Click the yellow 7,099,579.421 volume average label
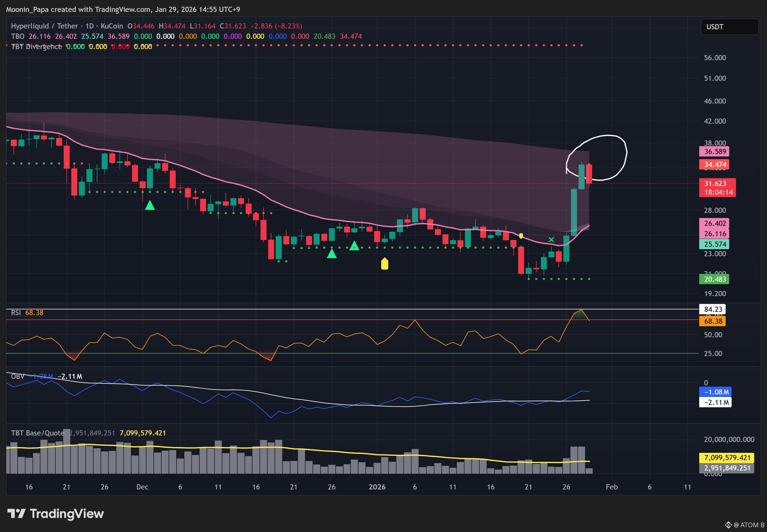This screenshot has height=532, width=767. click(x=727, y=458)
